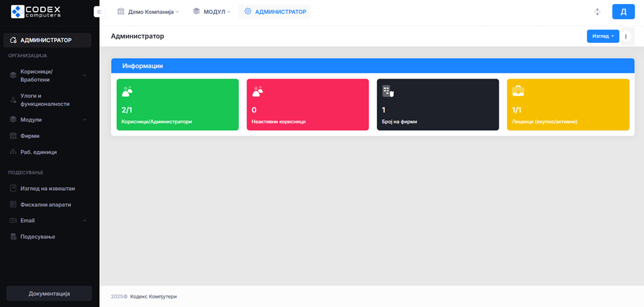Screen dimensions: 644x307
Task: Select the АДМИНИСТРАТОР top tab
Action: click(x=275, y=12)
